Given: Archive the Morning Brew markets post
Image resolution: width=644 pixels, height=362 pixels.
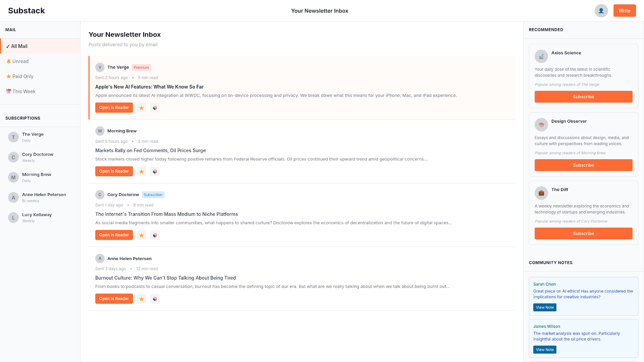Looking at the screenshot, I should click(x=155, y=171).
